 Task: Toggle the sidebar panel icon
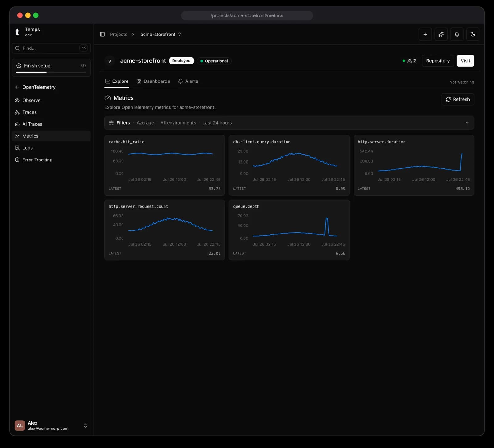(102, 34)
